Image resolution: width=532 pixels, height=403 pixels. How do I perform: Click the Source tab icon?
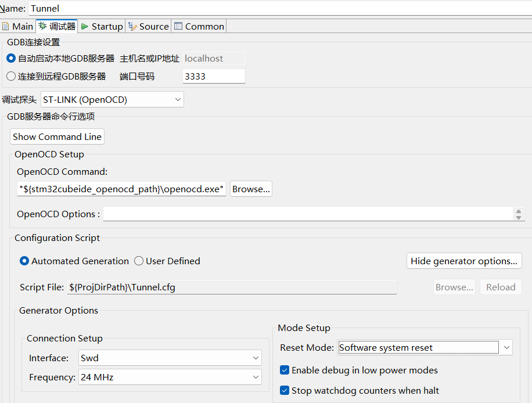coord(132,26)
